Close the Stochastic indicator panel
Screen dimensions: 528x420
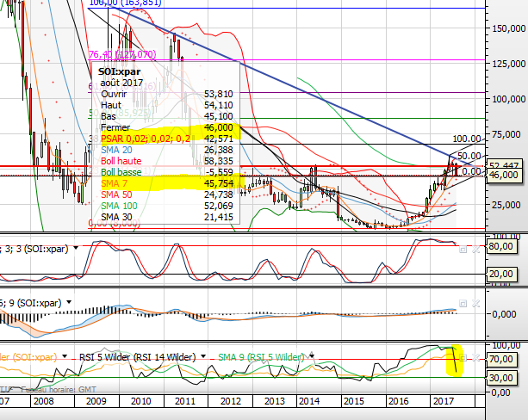pos(474,248)
